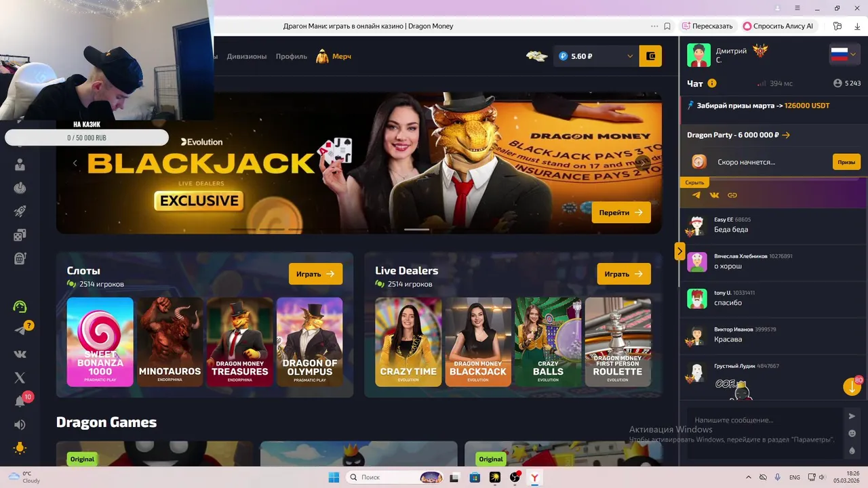Open language dropdown with Russian flag
The width and height of the screenshot is (868, 488).
pyautogui.click(x=844, y=55)
